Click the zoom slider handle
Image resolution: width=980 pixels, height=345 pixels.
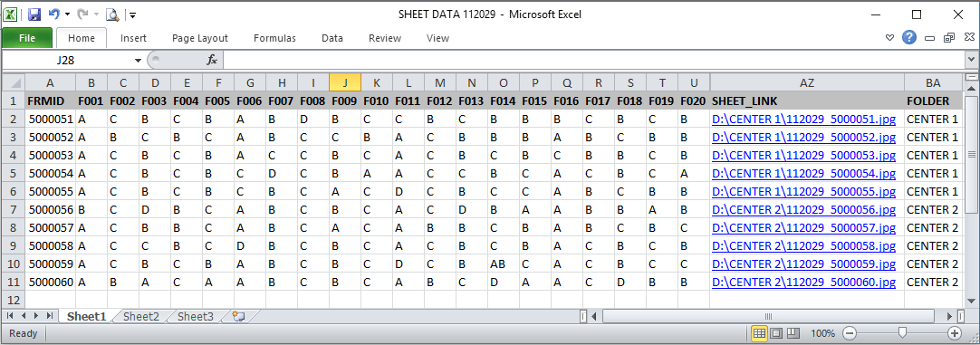pos(902,333)
